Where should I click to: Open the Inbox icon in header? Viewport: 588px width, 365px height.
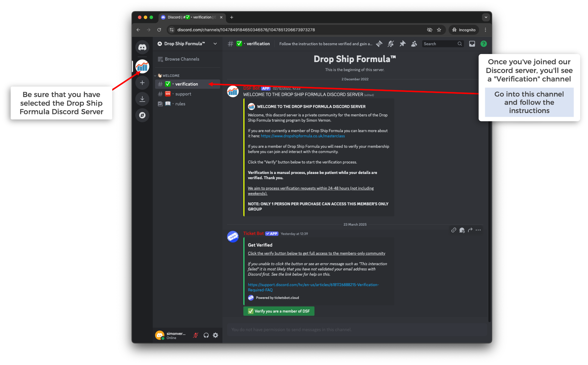pyautogui.click(x=472, y=44)
